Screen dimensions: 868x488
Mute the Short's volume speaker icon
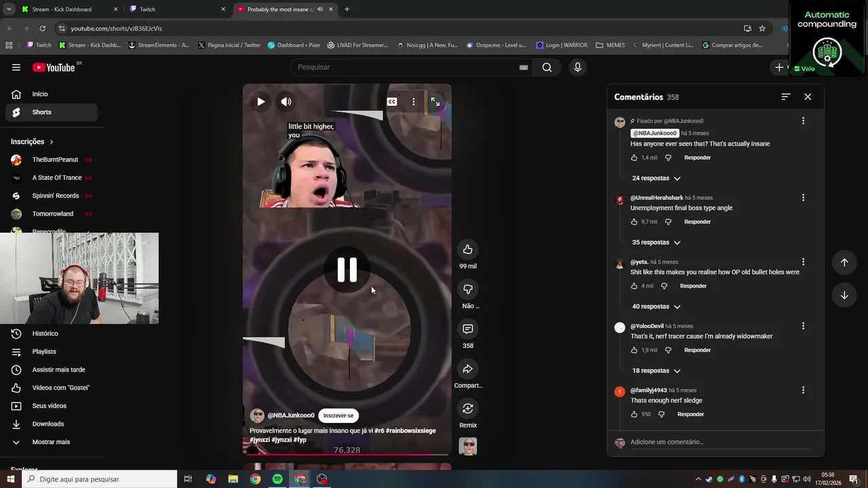point(286,102)
